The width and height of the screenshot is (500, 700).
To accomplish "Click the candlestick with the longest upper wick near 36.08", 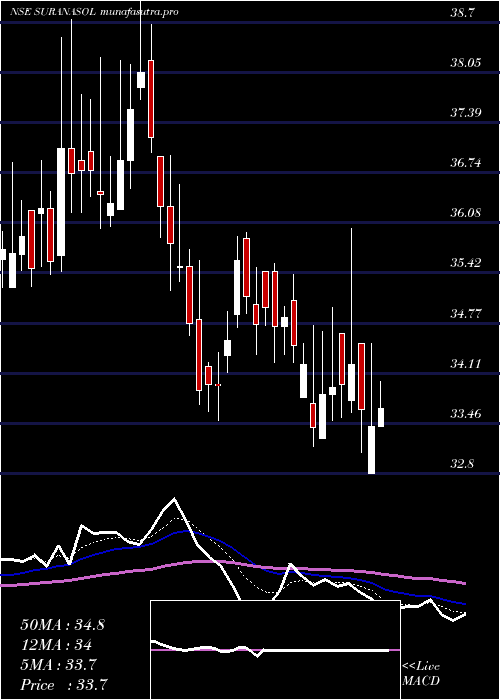I will point(352,321).
